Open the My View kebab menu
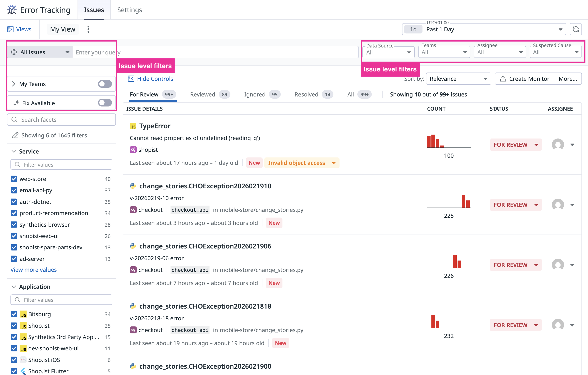 click(x=88, y=29)
